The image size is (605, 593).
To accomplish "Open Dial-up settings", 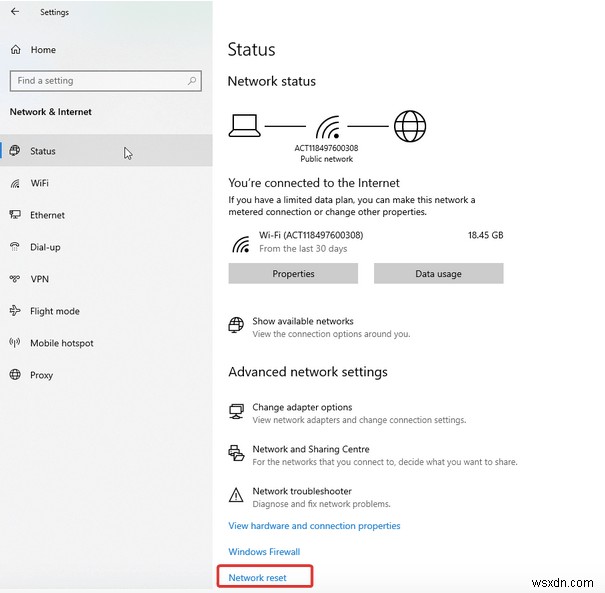I will point(106,247).
